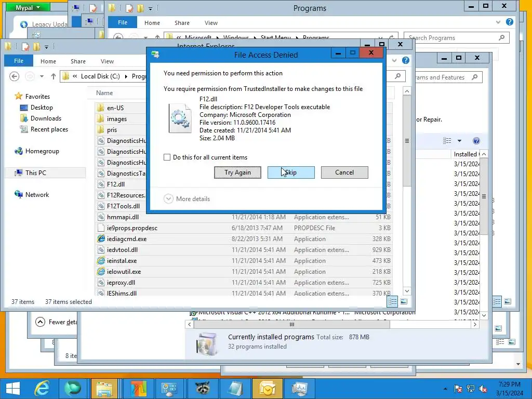
Task: Click Help icon in Internet Explorer folder window
Action: click(x=405, y=60)
